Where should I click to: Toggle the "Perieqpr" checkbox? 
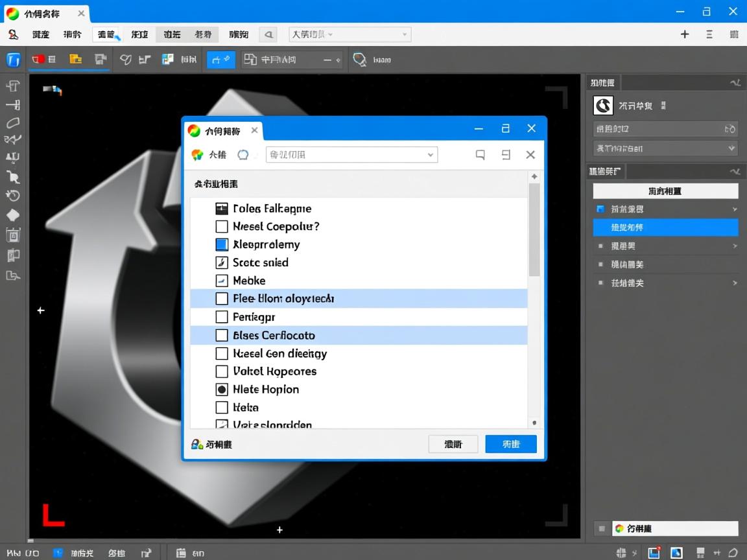[222, 317]
